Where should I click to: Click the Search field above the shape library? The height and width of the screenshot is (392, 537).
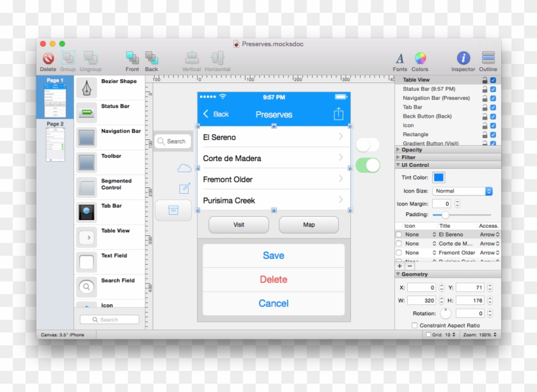[x=109, y=319]
